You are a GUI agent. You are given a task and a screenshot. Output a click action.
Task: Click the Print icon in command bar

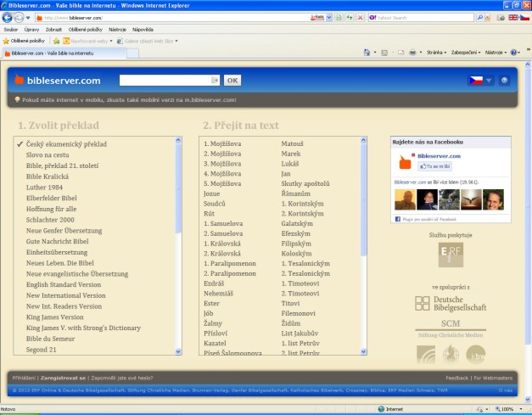pos(412,53)
